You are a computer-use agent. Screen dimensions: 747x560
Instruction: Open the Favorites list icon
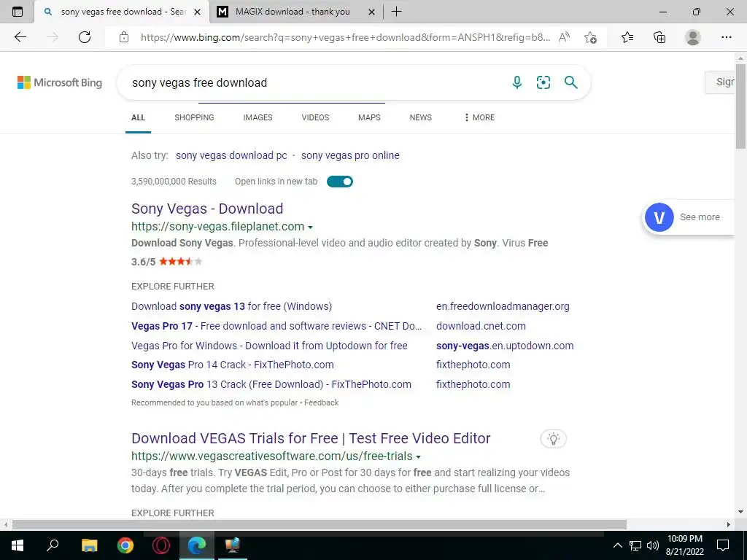[627, 37]
